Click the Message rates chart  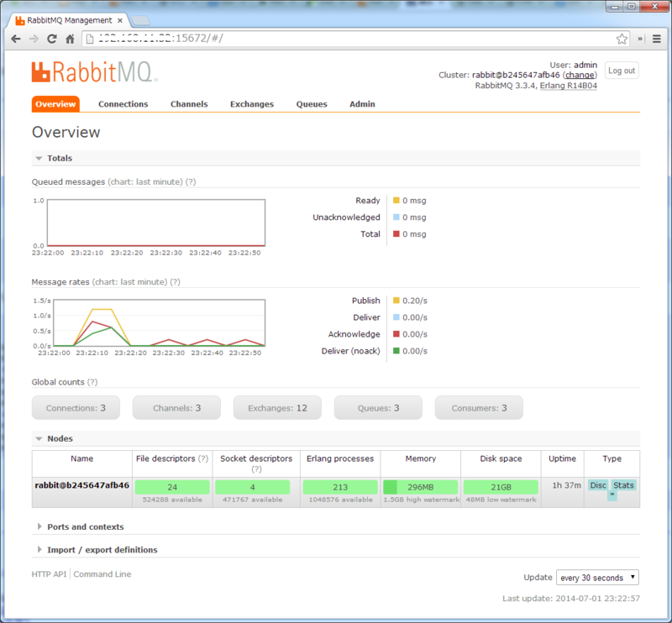point(160,322)
